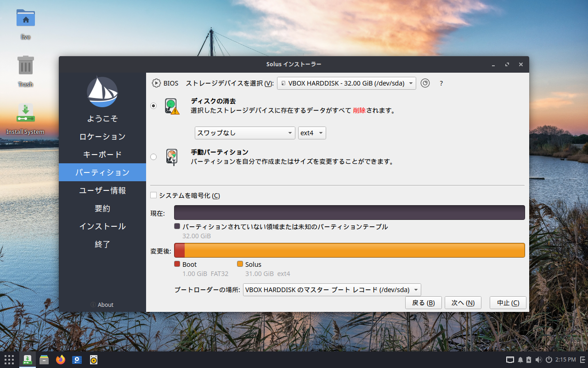588x368 pixels.
Task: Launch Firefox from the taskbar
Action: point(61,360)
